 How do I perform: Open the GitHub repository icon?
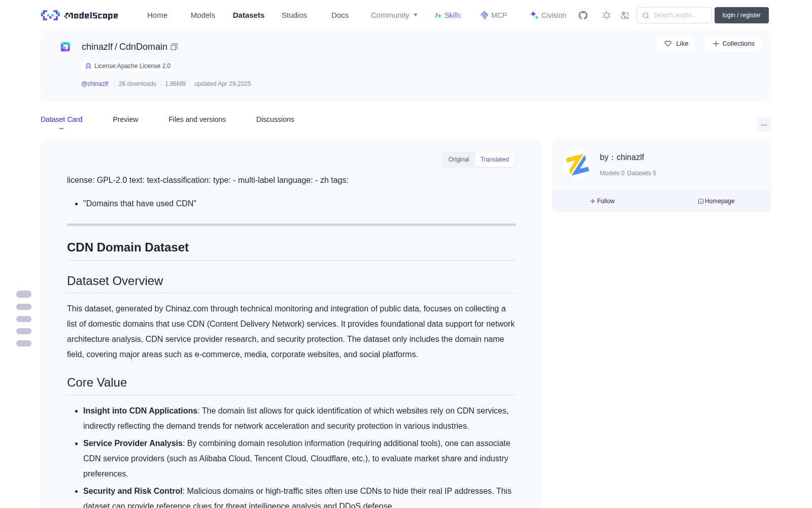[583, 15]
